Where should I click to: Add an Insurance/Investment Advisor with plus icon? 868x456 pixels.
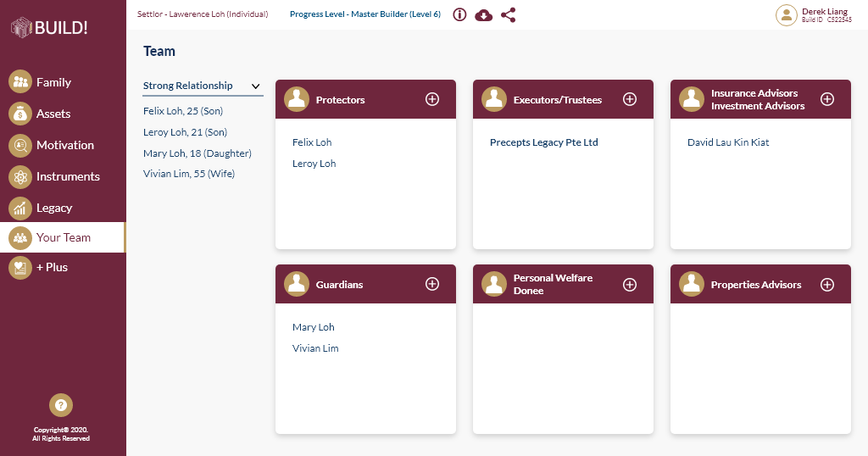point(827,99)
